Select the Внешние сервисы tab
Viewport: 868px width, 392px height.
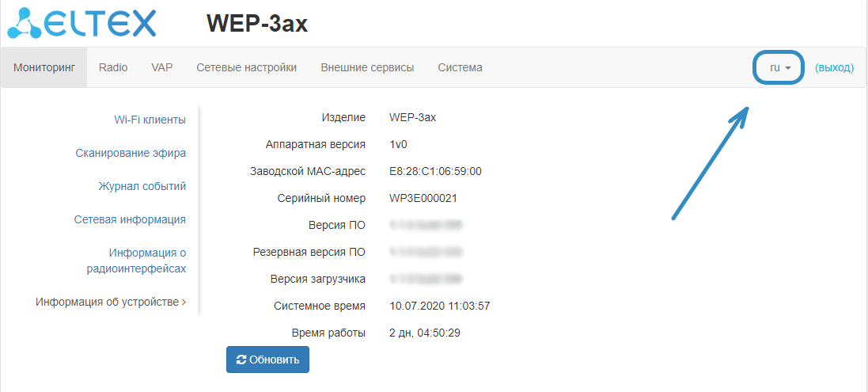[x=367, y=68]
